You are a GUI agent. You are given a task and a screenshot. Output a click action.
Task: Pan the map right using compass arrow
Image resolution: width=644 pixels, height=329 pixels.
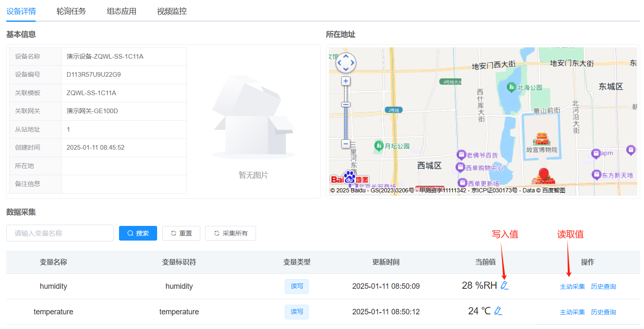(x=353, y=63)
